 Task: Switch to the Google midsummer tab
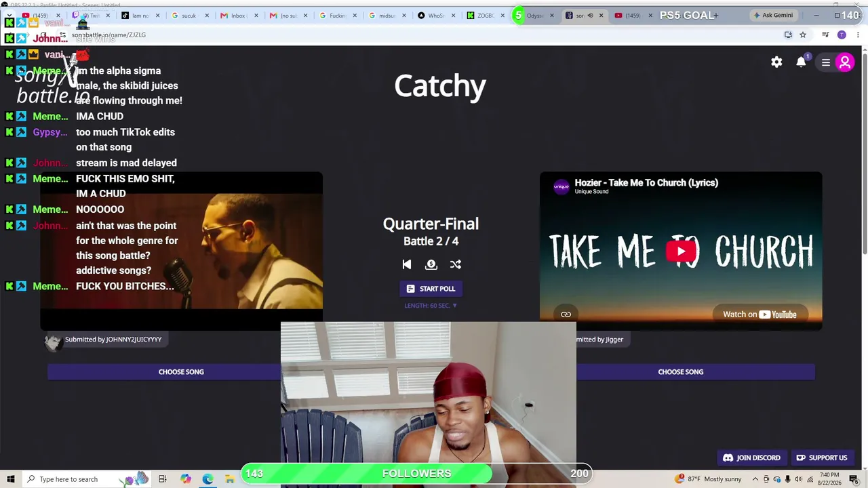click(x=382, y=16)
